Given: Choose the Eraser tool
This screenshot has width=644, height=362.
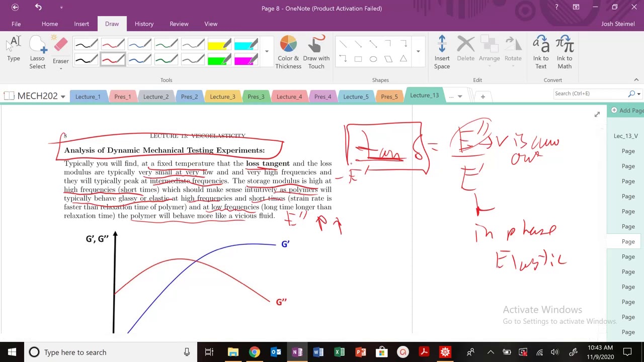Looking at the screenshot, I should (x=60, y=49).
